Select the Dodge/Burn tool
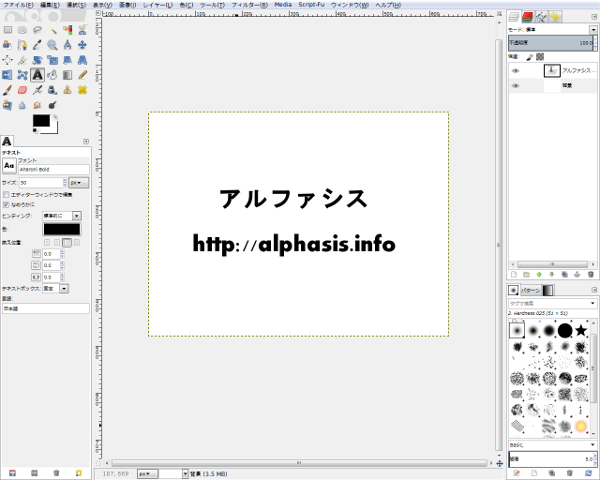 (x=52, y=105)
